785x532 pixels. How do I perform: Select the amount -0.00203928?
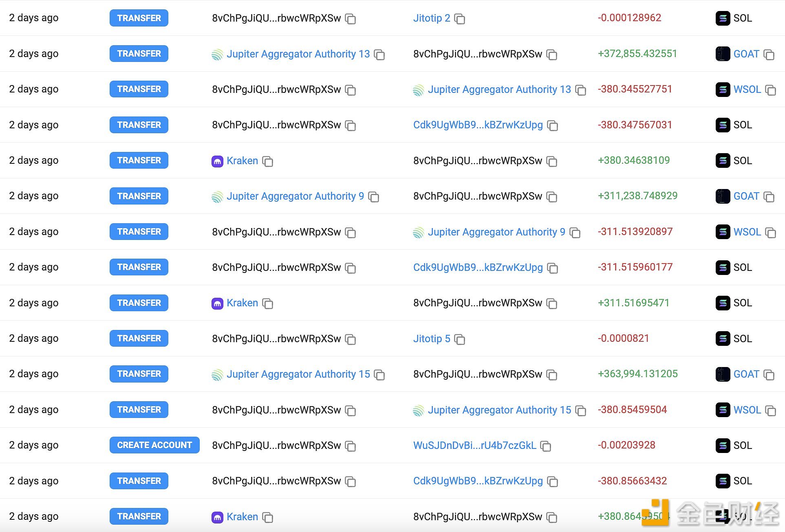[626, 445]
